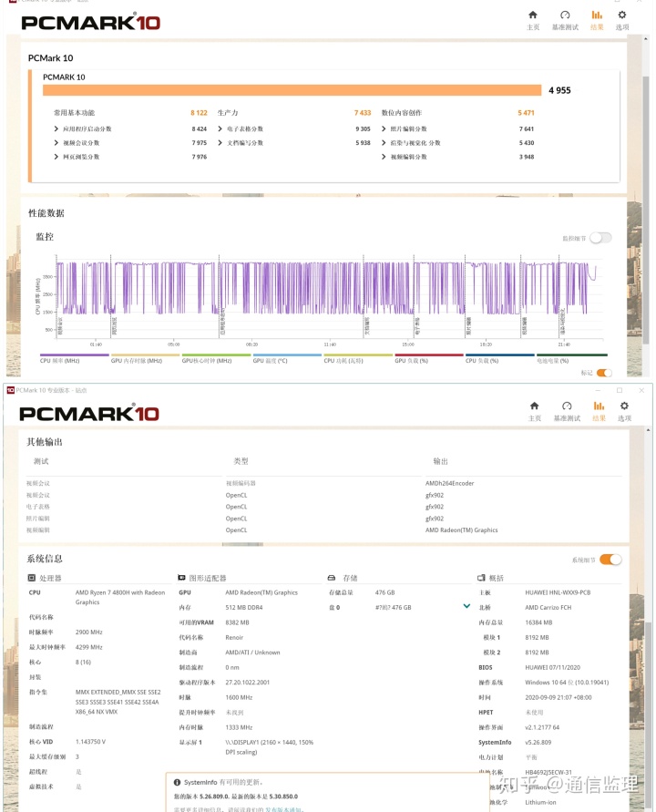Screen dimensions: 656x812
Task: Select Results (结果) icon in lower window
Action: pos(599,411)
